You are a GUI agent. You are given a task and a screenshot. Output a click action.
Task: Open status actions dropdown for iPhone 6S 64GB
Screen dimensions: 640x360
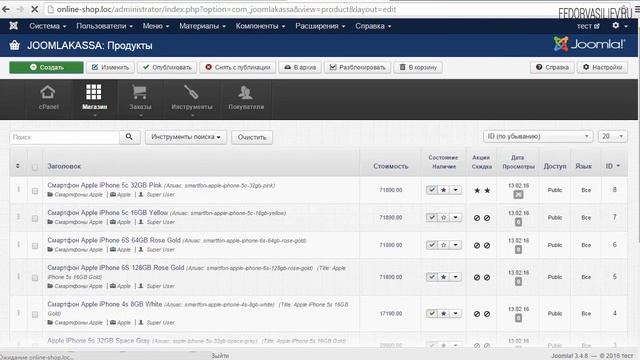[456, 245]
